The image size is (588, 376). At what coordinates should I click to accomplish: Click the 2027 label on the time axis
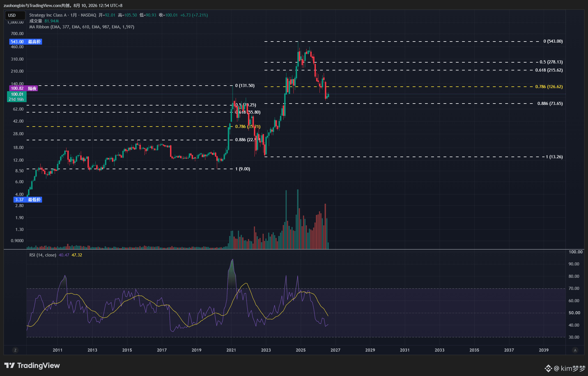coord(336,350)
